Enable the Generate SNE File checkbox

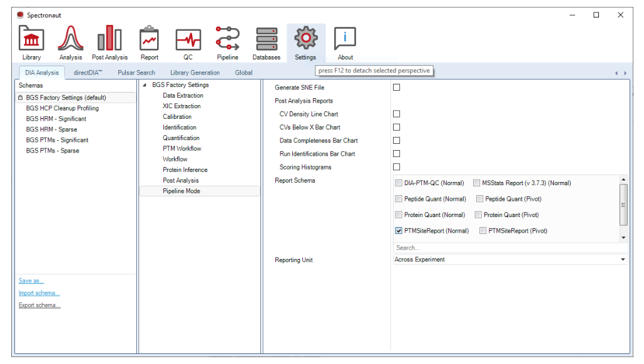pos(396,88)
